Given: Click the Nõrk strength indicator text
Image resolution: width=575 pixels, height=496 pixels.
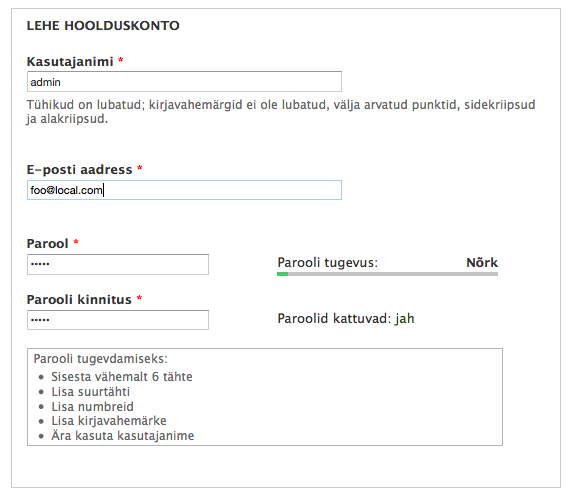Looking at the screenshot, I should click(482, 262).
